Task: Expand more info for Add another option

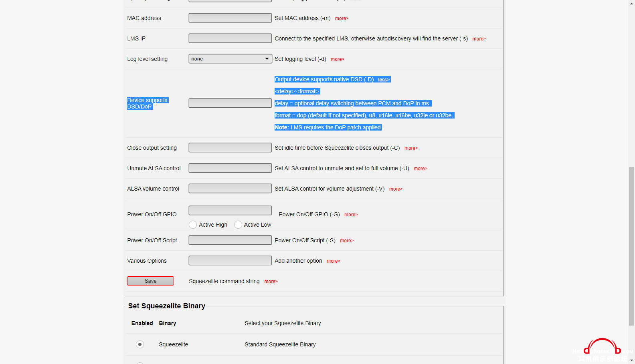Action: (333, 261)
